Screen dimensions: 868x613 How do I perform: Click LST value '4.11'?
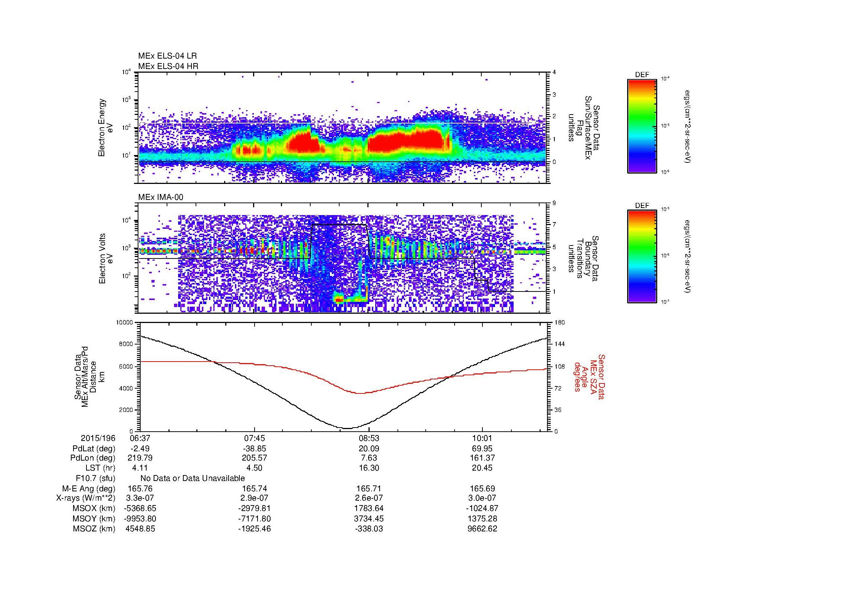coord(140,468)
